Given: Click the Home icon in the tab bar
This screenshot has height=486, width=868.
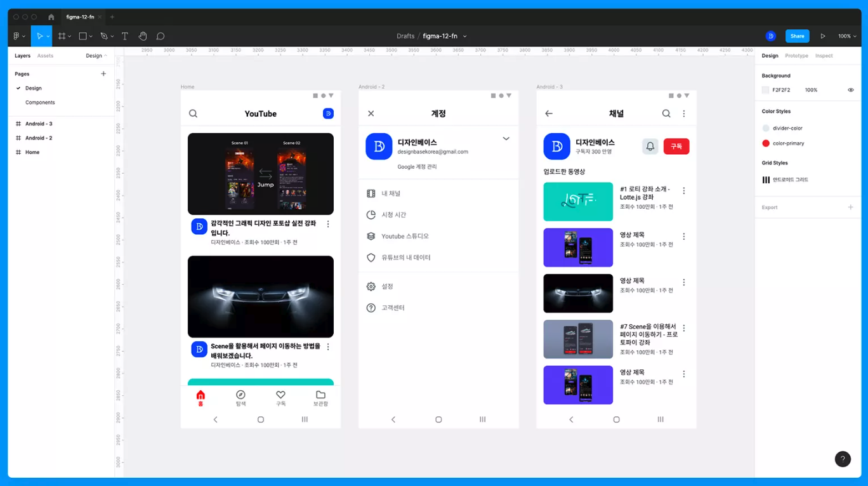Looking at the screenshot, I should 51,17.
